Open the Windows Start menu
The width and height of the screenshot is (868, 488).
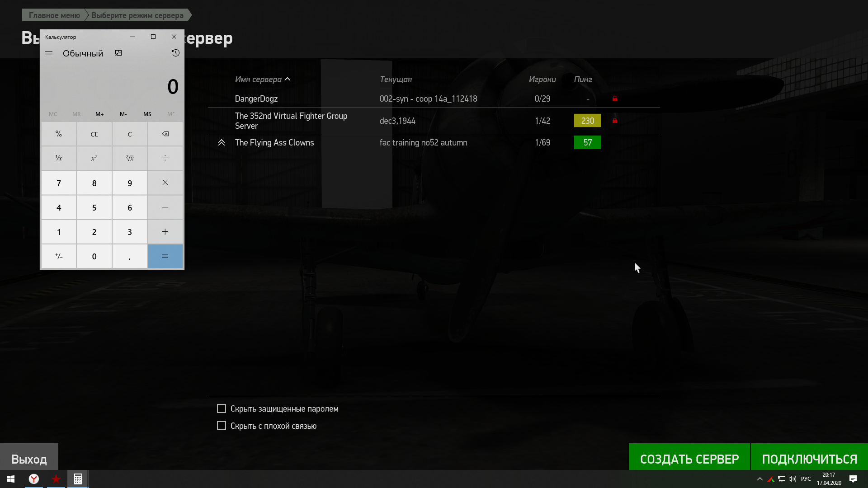tap(11, 479)
